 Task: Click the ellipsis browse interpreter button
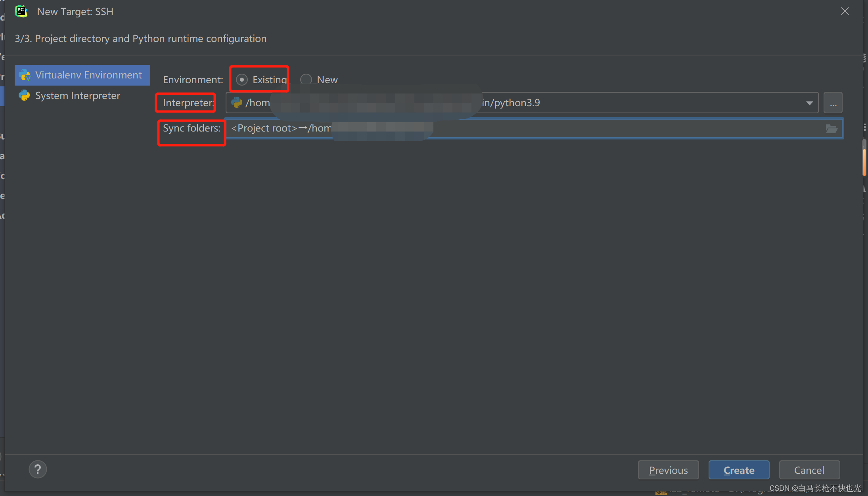pos(833,103)
